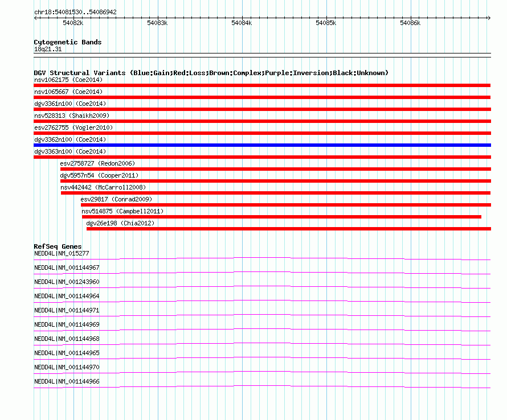Viewport: 507px width, 420px height.
Task: Click the left arrow of the ruler
Action: 35,18
